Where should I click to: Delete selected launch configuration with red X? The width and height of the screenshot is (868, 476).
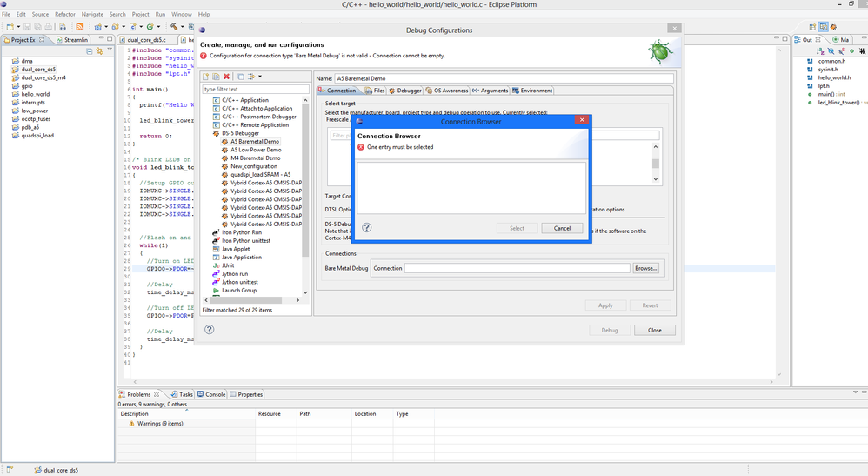(x=226, y=77)
